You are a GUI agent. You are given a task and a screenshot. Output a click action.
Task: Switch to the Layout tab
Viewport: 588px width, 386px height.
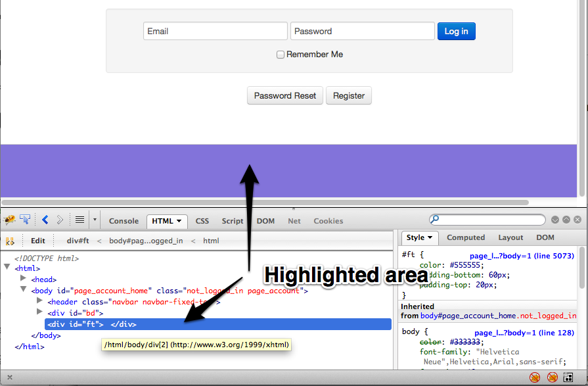click(x=510, y=237)
